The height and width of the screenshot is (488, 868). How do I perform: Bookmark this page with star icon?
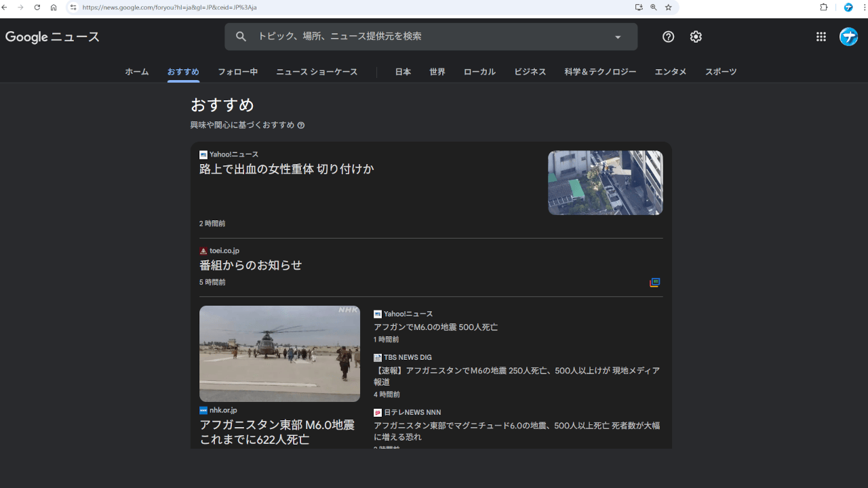[x=669, y=7]
